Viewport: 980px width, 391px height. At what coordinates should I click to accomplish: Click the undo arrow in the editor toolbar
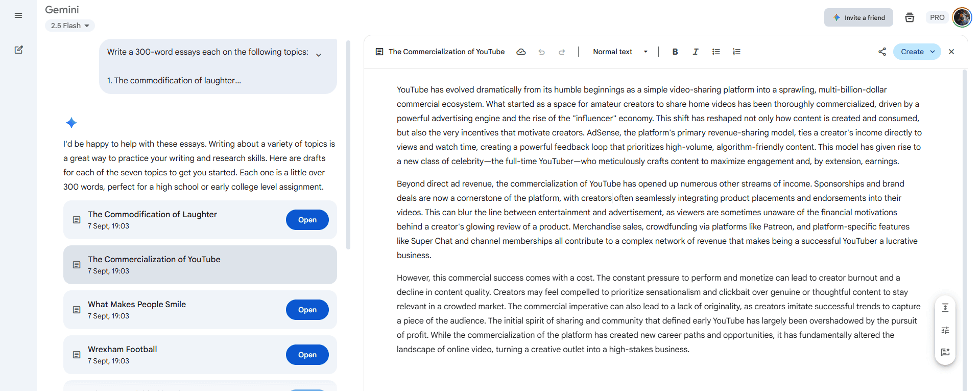pos(541,52)
